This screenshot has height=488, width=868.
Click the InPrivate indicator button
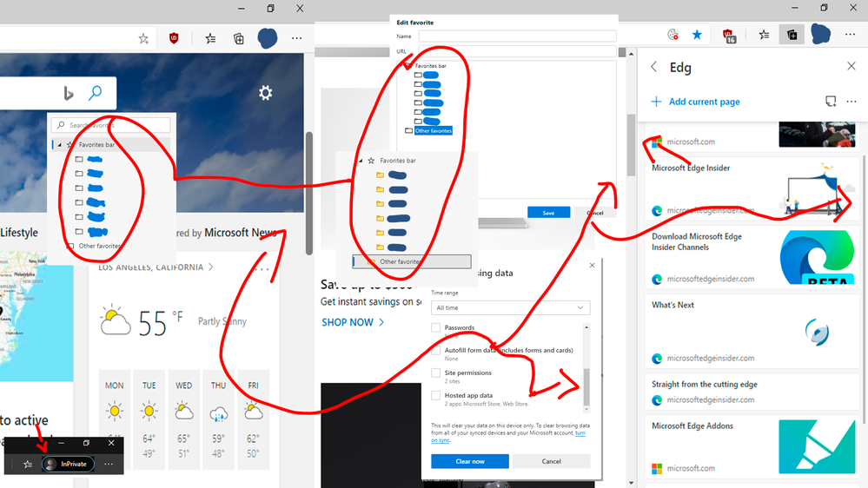[x=68, y=465]
